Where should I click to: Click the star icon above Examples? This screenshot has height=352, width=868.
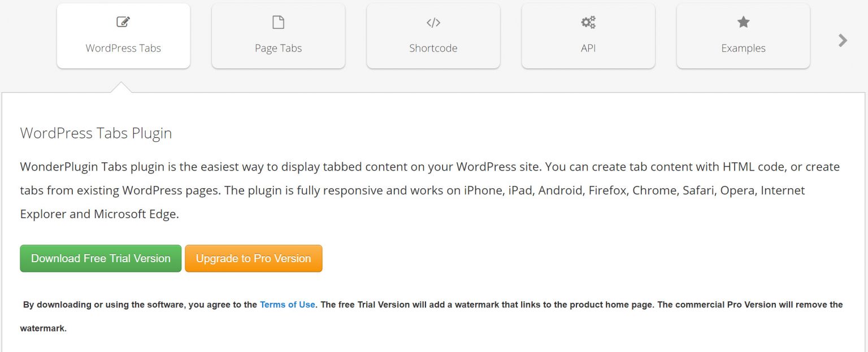(743, 23)
